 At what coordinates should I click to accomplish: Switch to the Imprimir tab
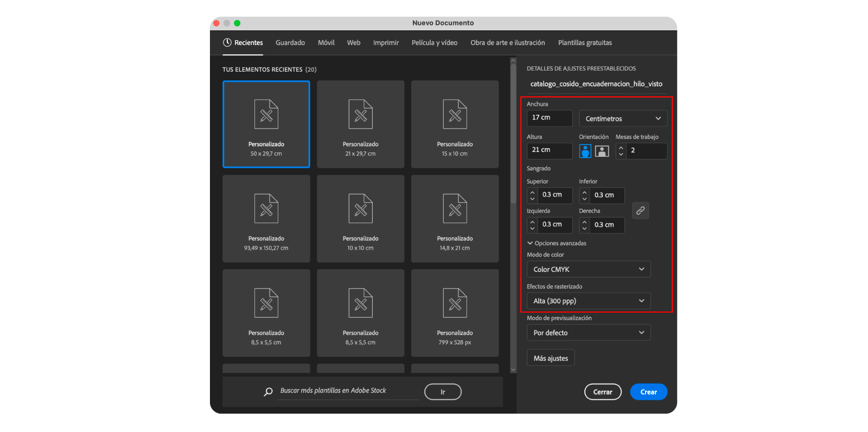386,43
